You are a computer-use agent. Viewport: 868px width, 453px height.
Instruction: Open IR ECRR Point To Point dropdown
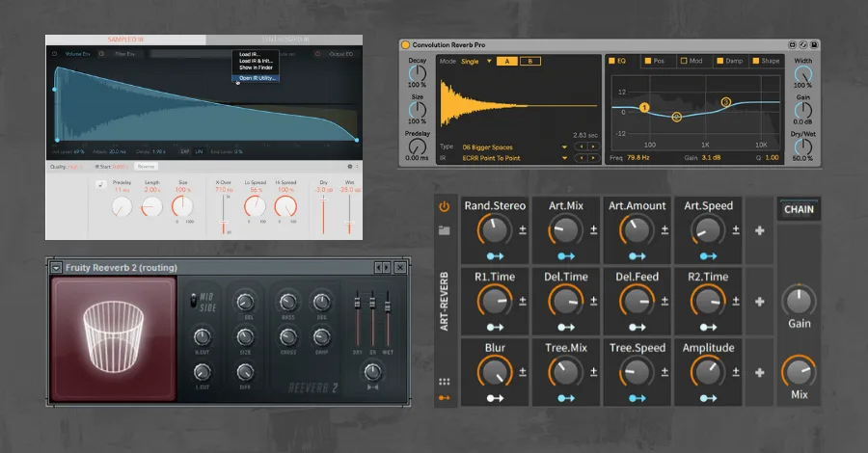[515, 158]
